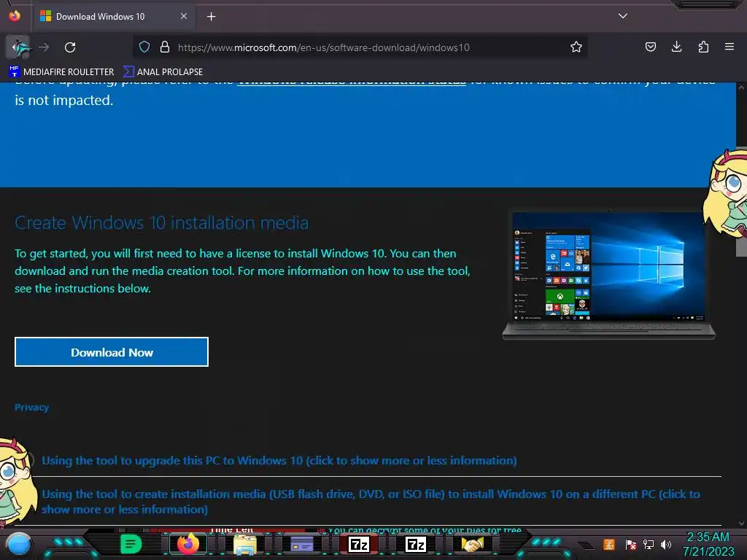747x560 pixels.
Task: Switch to Firefox in the taskbar
Action: pyautogui.click(x=187, y=544)
